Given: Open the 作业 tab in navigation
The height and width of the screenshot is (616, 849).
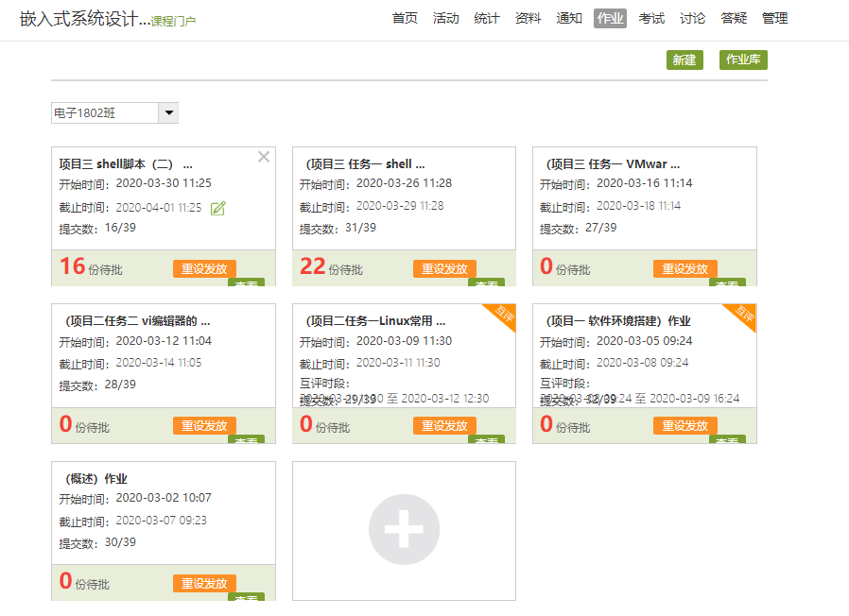Looking at the screenshot, I should [x=610, y=18].
